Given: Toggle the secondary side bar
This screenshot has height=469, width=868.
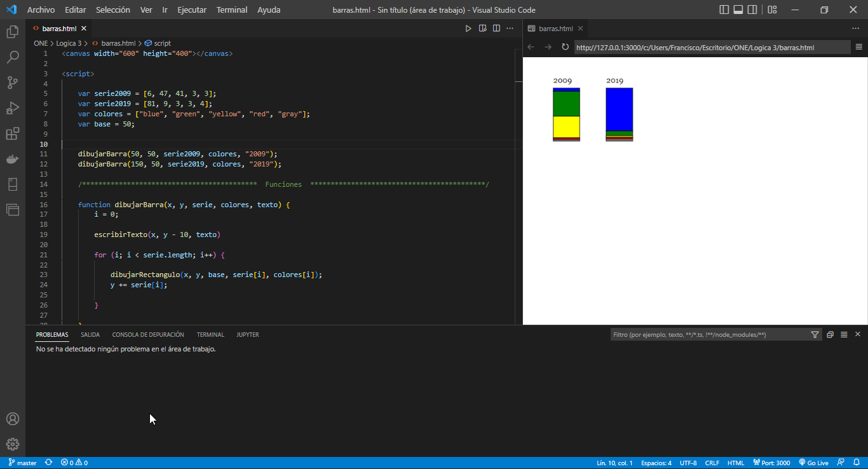Looking at the screenshot, I should coord(752,10).
